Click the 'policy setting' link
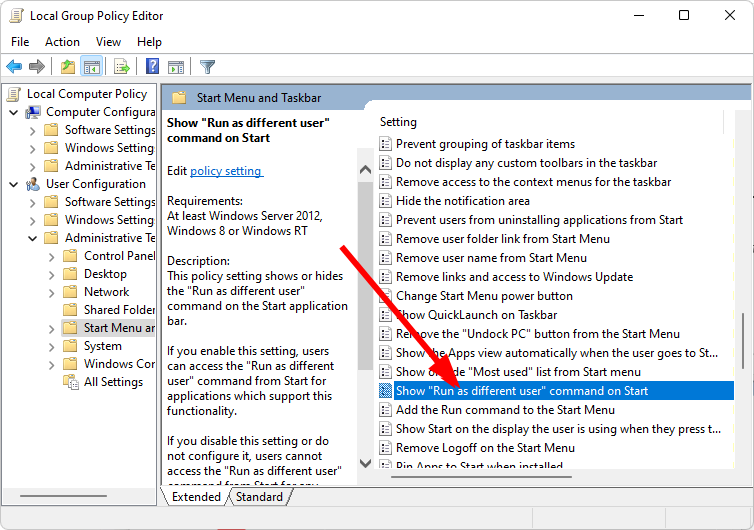The width and height of the screenshot is (754, 530). [226, 171]
